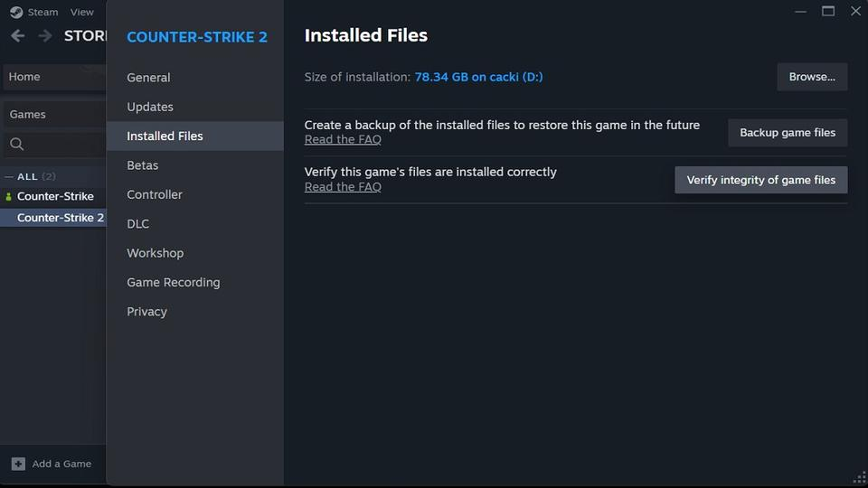Click Verify integrity of game files
The height and width of the screenshot is (488, 868).
tap(761, 180)
